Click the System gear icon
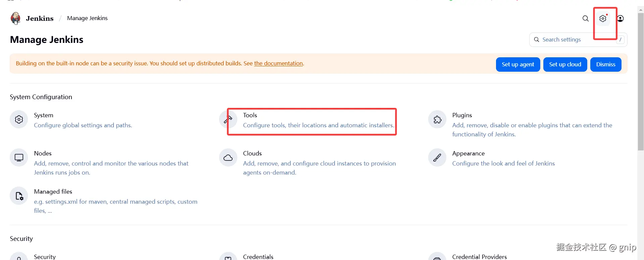Viewport: 644px width, 260px height. point(19,119)
